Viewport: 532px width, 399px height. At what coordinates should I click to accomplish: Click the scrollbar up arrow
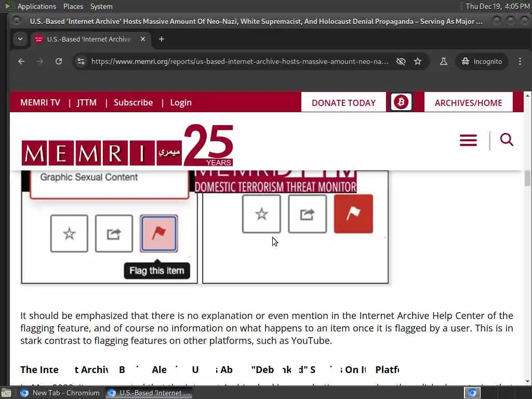click(x=527, y=96)
